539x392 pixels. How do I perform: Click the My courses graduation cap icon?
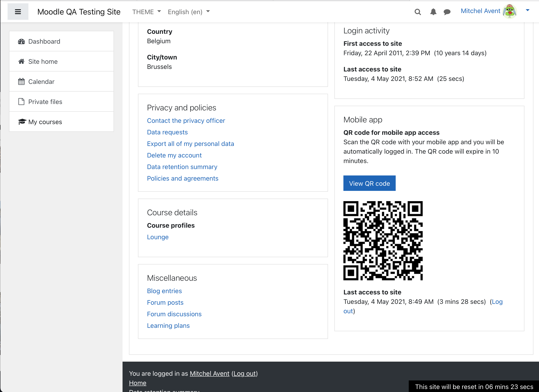pyautogui.click(x=22, y=122)
